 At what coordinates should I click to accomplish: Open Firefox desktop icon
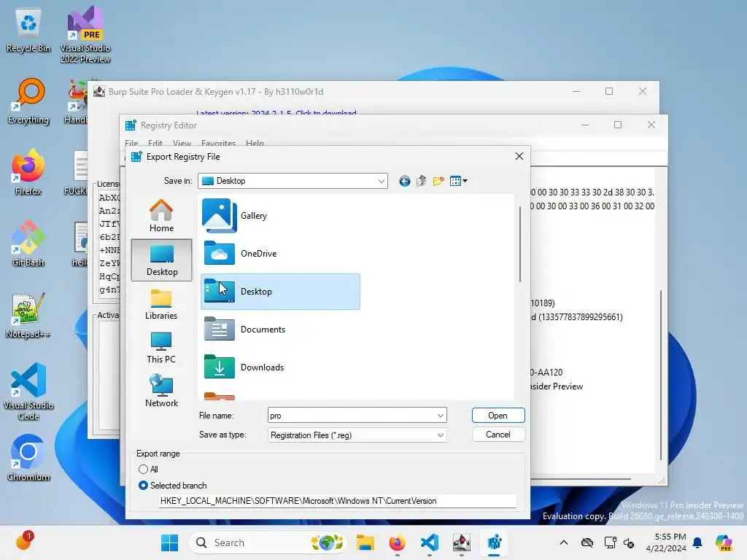coord(28,172)
